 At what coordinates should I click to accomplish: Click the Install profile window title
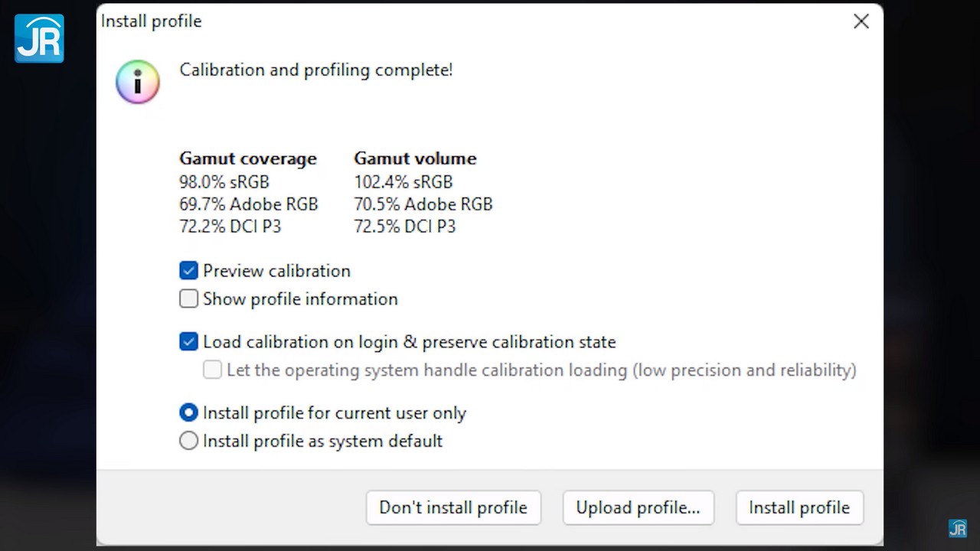tap(152, 21)
